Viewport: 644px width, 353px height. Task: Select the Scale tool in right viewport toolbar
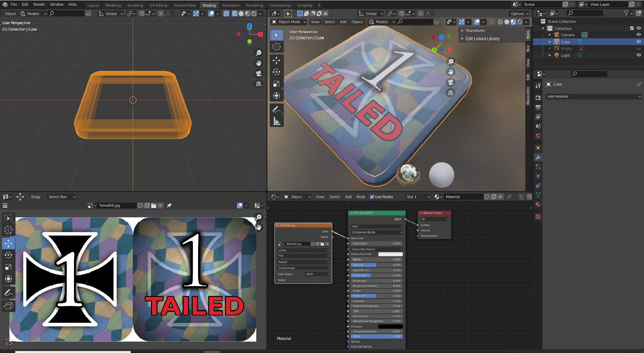point(276,84)
